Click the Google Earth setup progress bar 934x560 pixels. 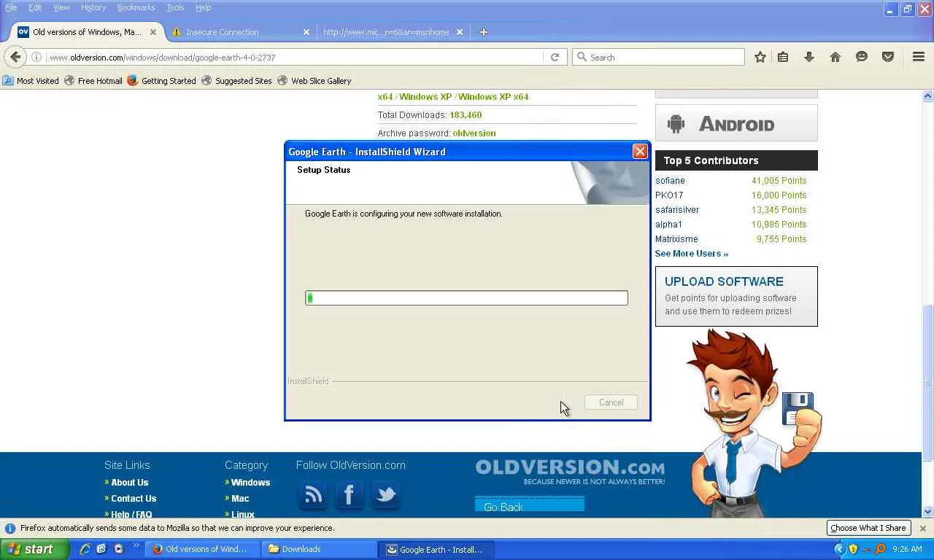pos(466,297)
